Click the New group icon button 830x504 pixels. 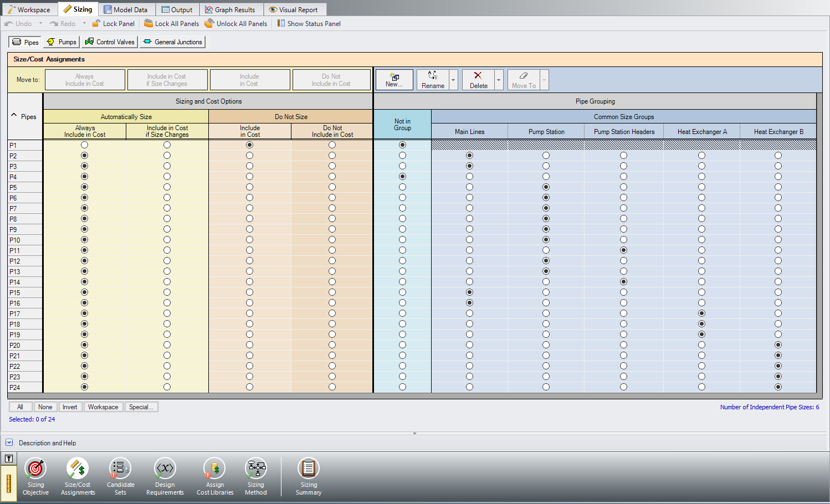point(394,80)
